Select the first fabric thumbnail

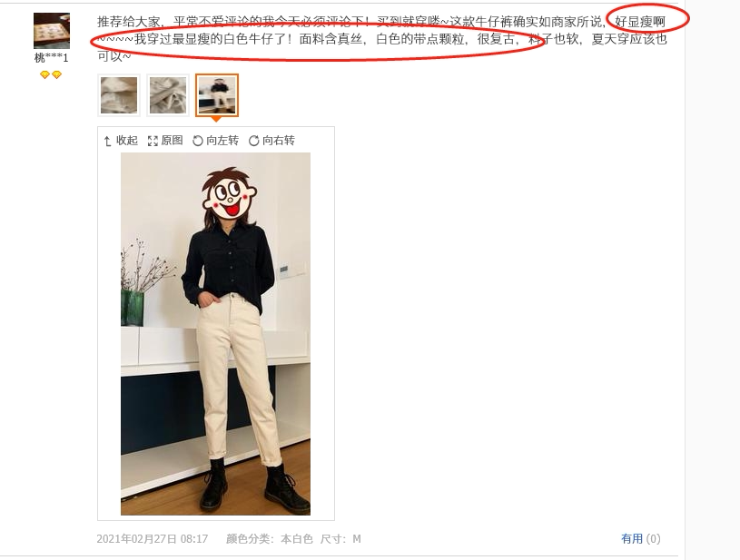[119, 95]
